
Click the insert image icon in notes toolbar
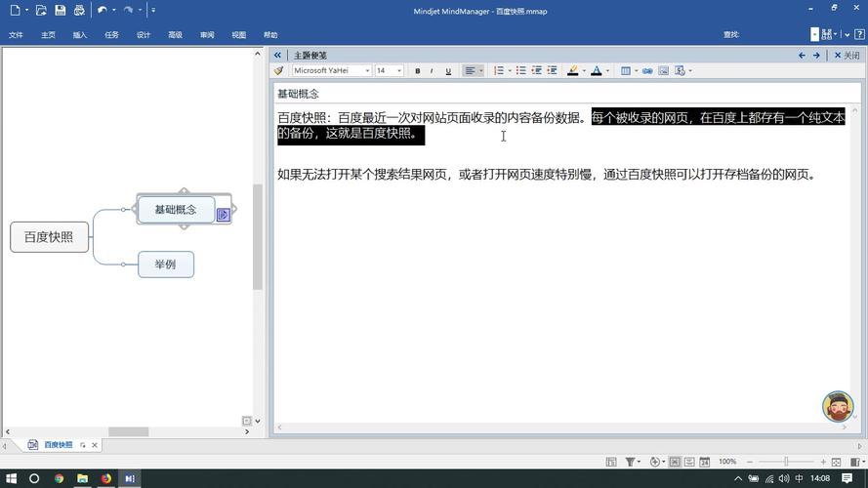click(663, 71)
